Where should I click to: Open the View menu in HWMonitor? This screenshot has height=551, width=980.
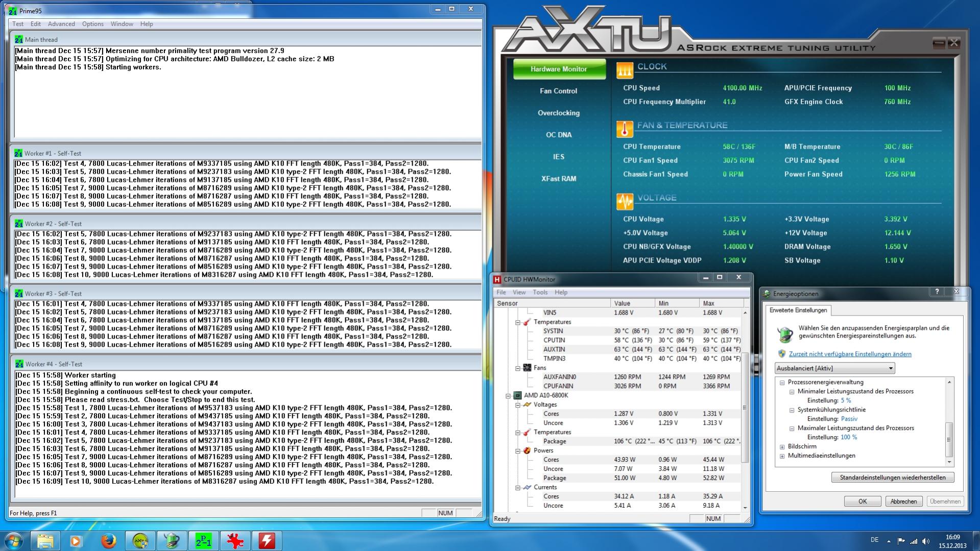point(519,292)
